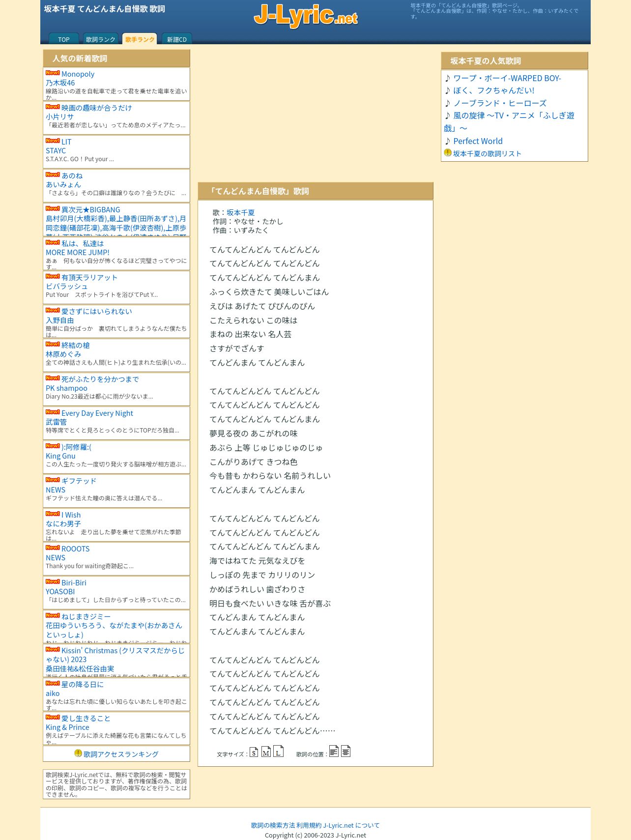
Task: Set lyrics font size to large (L)
Action: pos(278,752)
